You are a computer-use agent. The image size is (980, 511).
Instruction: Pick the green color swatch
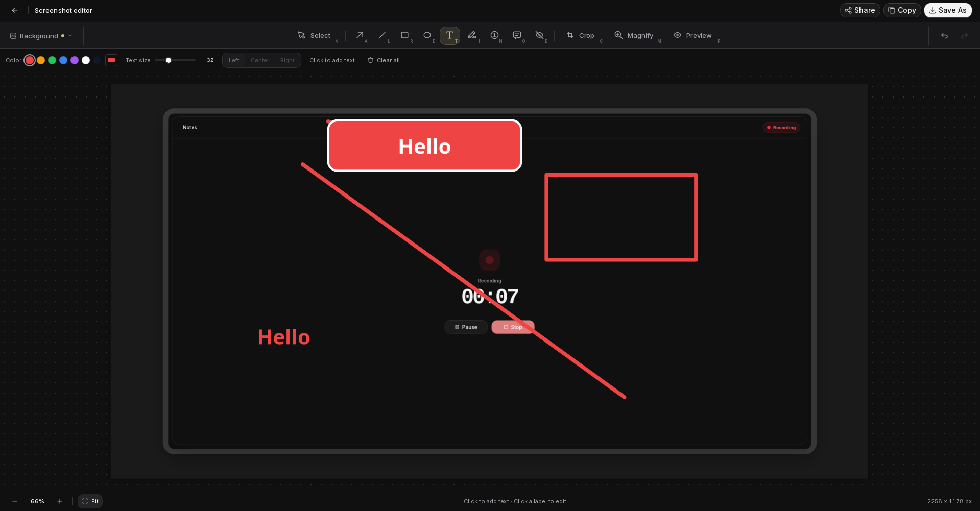click(x=52, y=60)
